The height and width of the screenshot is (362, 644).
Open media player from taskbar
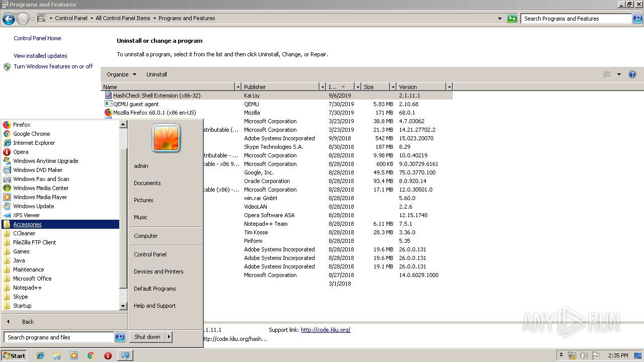(74, 355)
